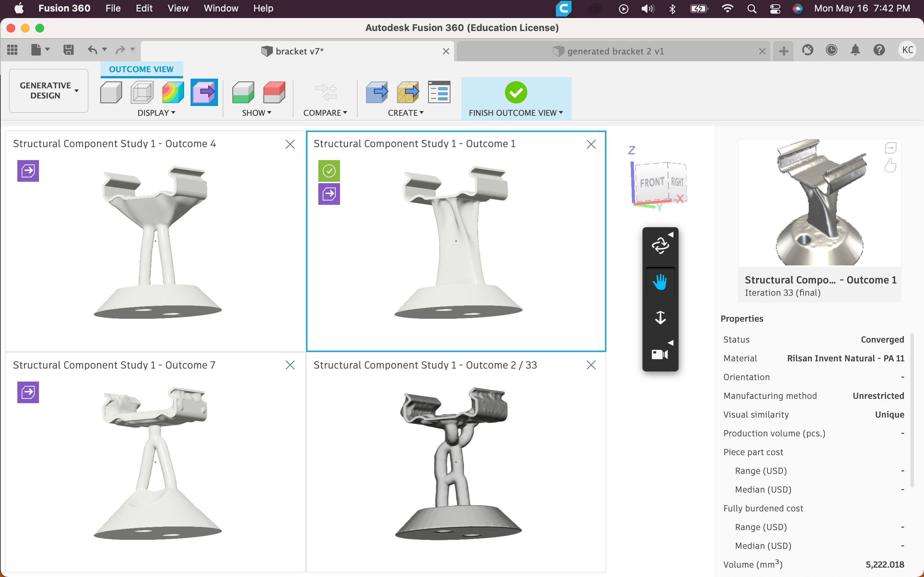Expand the CREATE dropdown menu
This screenshot has height=577, width=924.
pos(406,113)
